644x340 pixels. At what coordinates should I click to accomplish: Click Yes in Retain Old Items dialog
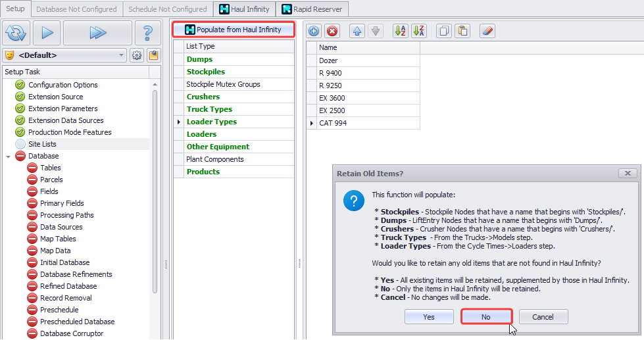(429, 317)
